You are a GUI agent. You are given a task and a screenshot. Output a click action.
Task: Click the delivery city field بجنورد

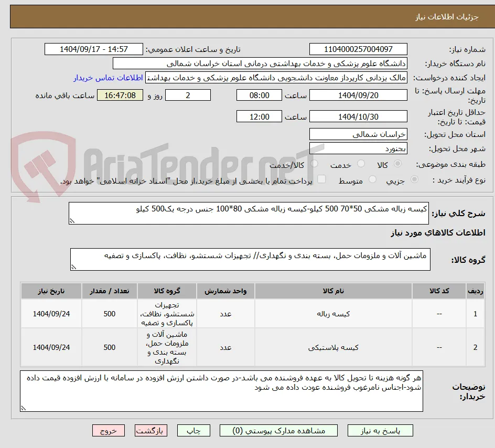(358, 148)
